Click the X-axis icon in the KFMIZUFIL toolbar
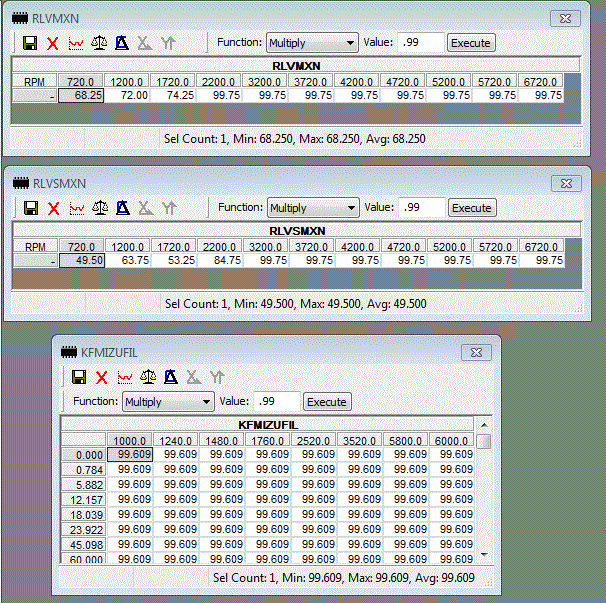The width and height of the screenshot is (606, 603). coord(194,377)
